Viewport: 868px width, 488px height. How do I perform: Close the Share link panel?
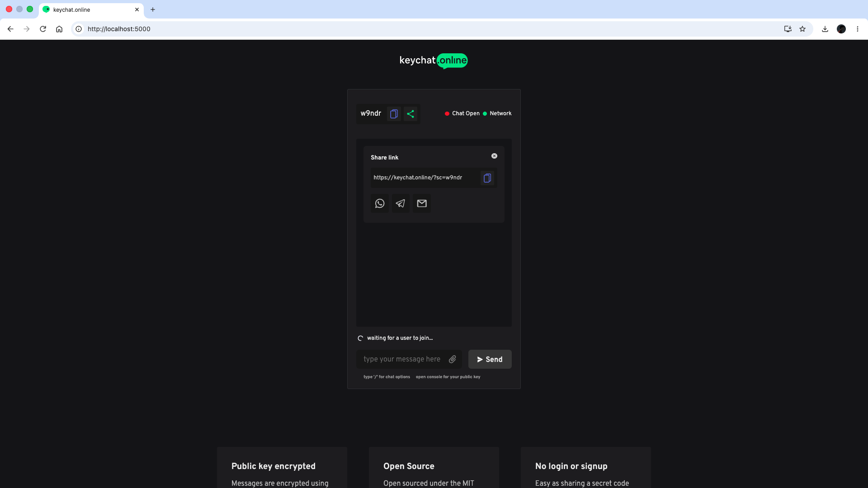pyautogui.click(x=494, y=156)
